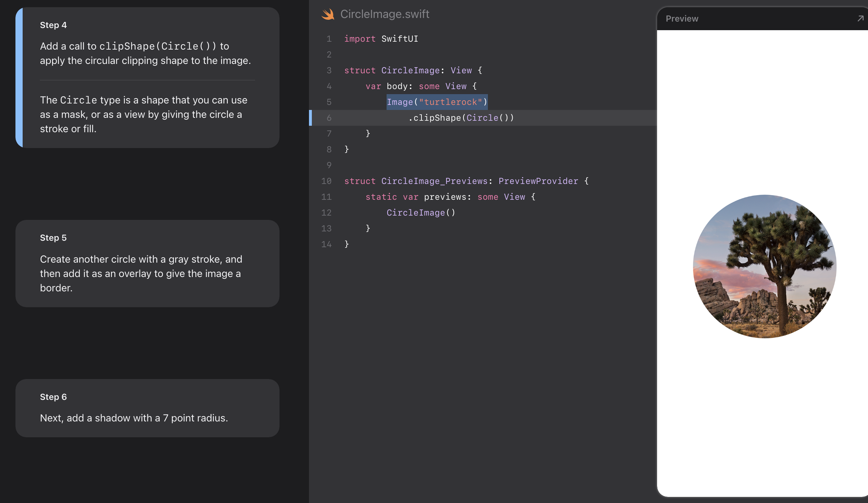
Task: Click the circular turtlerock image preview
Action: (x=765, y=266)
